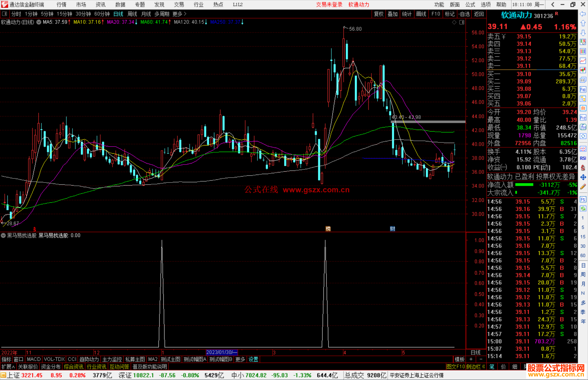
Task: Toggle the panel layout icon left of 分时
Action: 5,14
